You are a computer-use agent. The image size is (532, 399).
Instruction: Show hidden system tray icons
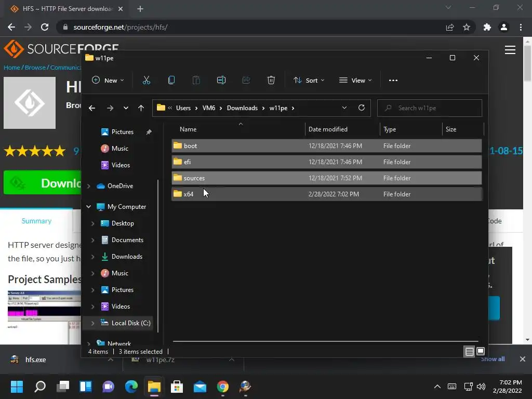click(x=437, y=387)
